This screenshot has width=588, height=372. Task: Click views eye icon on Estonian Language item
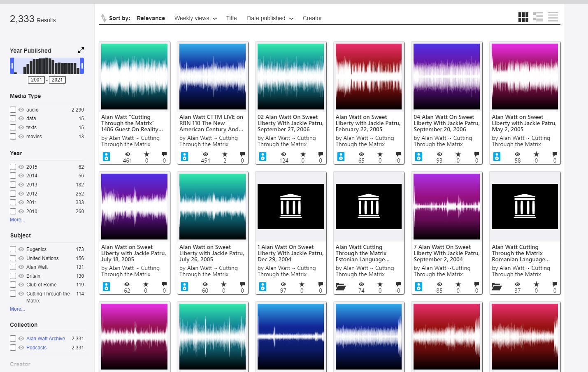coord(361,284)
